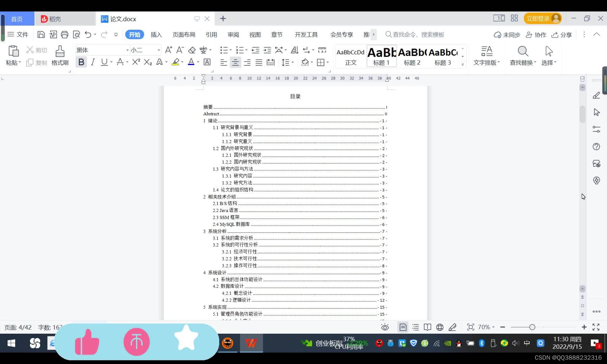Switch to web layout globe icon

[x=440, y=327]
